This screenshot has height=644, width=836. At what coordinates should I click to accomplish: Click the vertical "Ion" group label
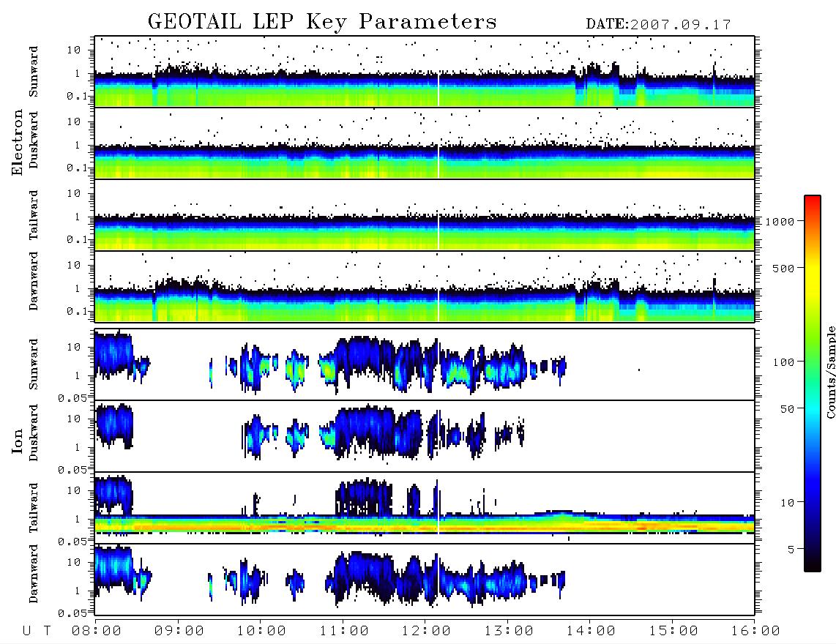[x=17, y=441]
